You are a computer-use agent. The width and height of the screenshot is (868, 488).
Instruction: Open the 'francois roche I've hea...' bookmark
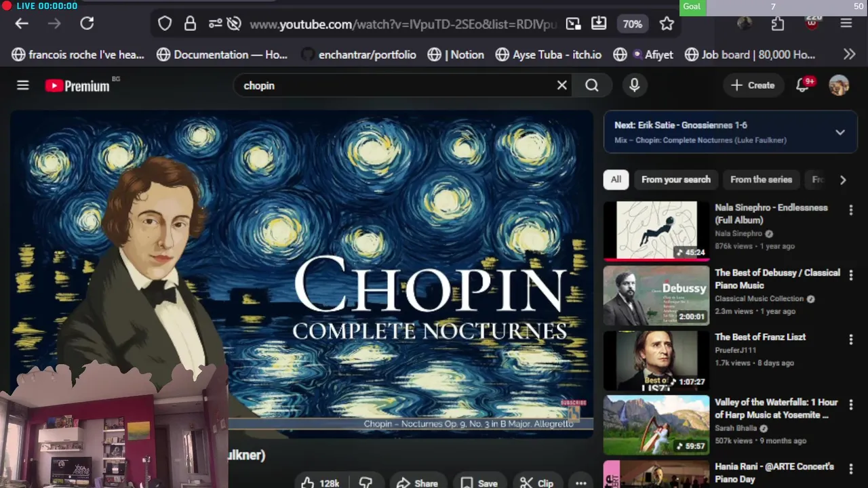coord(78,55)
